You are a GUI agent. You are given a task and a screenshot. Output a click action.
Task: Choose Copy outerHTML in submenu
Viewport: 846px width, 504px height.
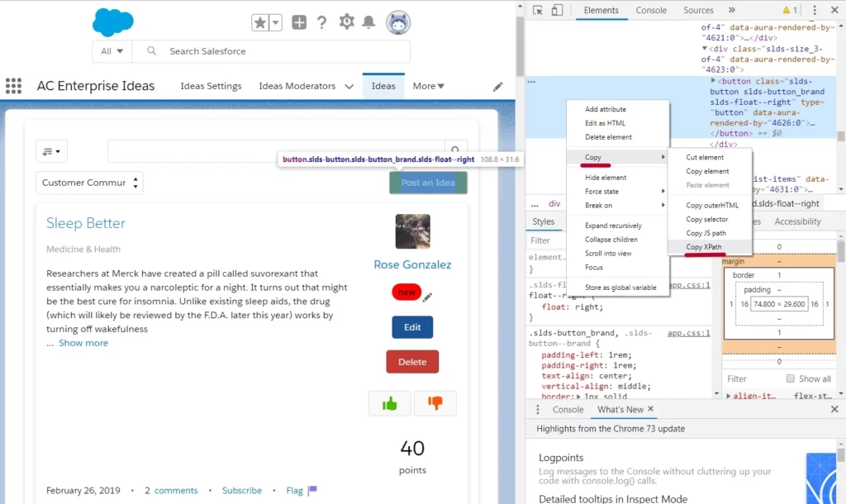coord(710,205)
